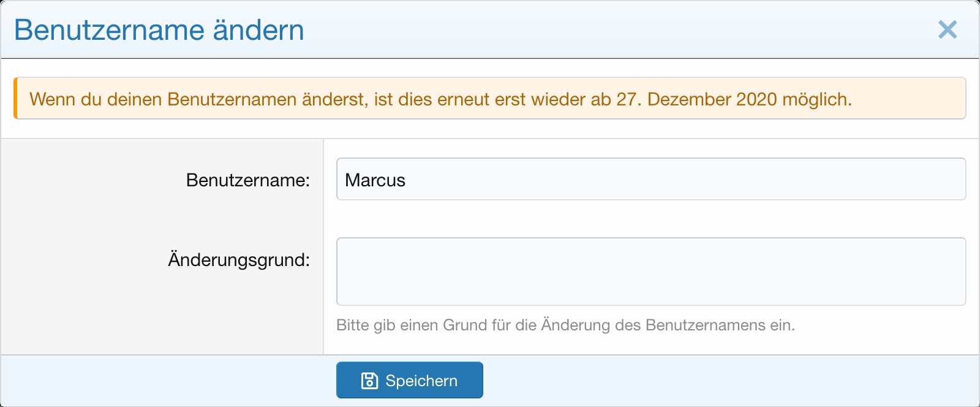Image resolution: width=980 pixels, height=407 pixels.
Task: Focus the Benutzername input field
Action: [x=650, y=180]
